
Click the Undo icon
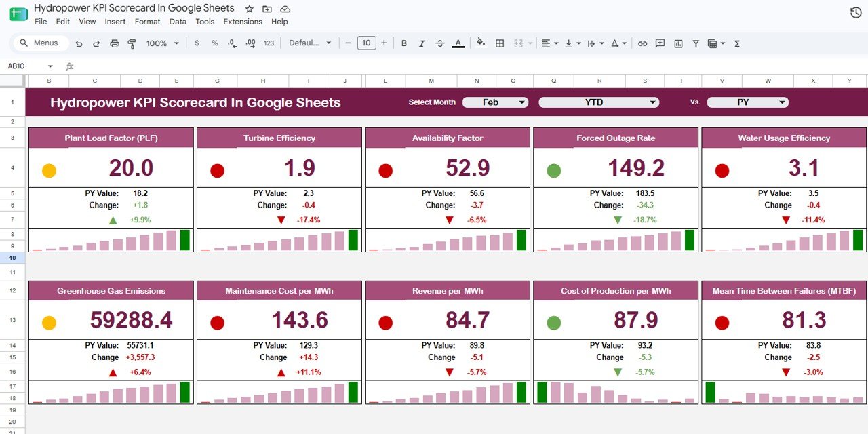(x=79, y=43)
